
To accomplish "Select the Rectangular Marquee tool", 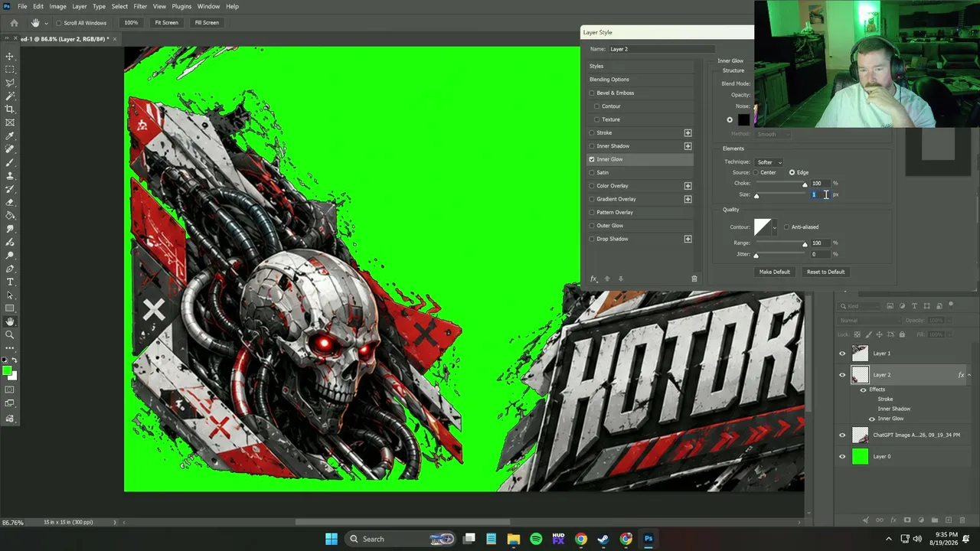I will 10,69.
